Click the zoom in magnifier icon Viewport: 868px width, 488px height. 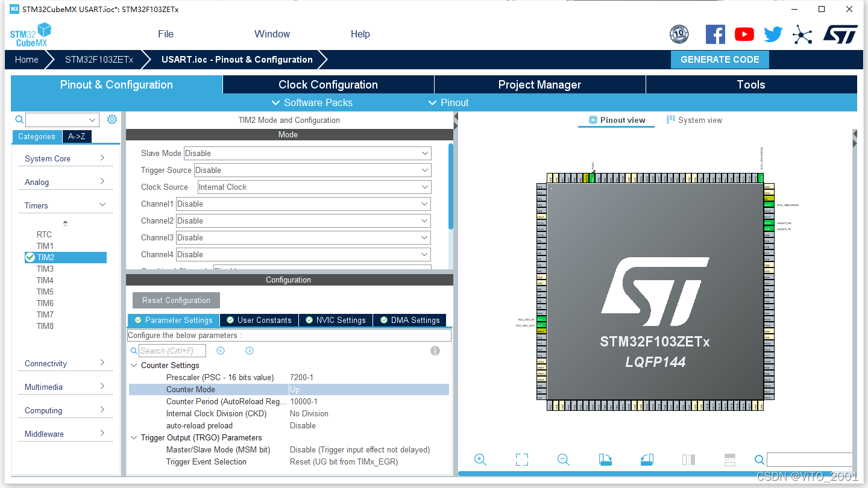[x=480, y=460]
